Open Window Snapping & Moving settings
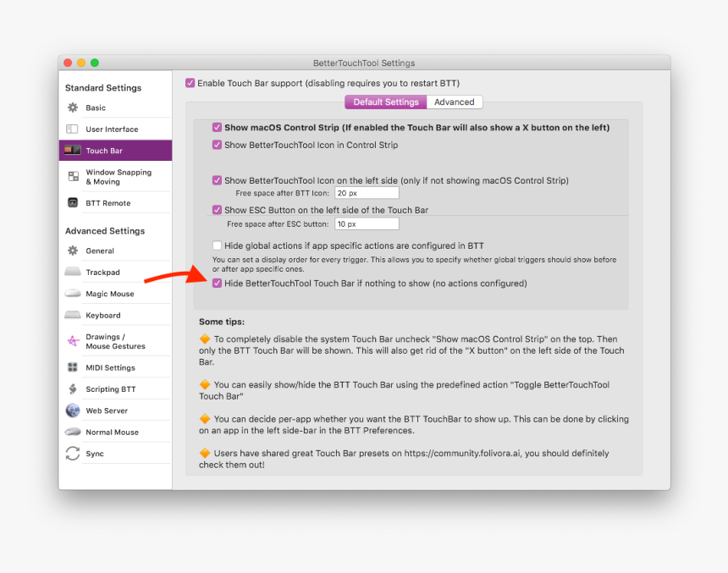Viewport: 728px width, 573px height. click(x=115, y=176)
